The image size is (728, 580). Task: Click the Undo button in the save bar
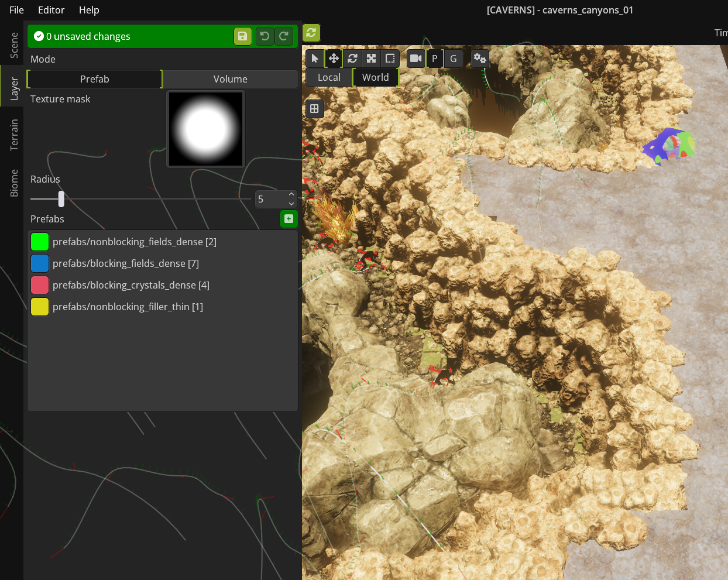[264, 36]
